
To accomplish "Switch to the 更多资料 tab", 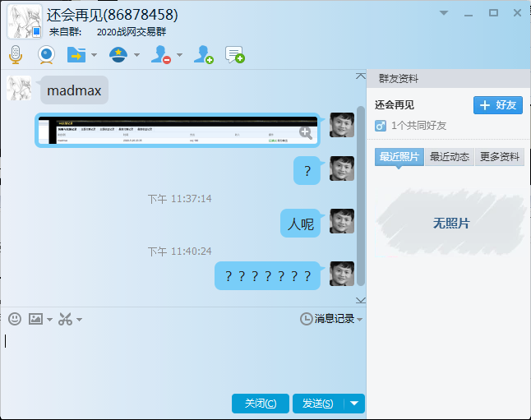I will point(499,157).
